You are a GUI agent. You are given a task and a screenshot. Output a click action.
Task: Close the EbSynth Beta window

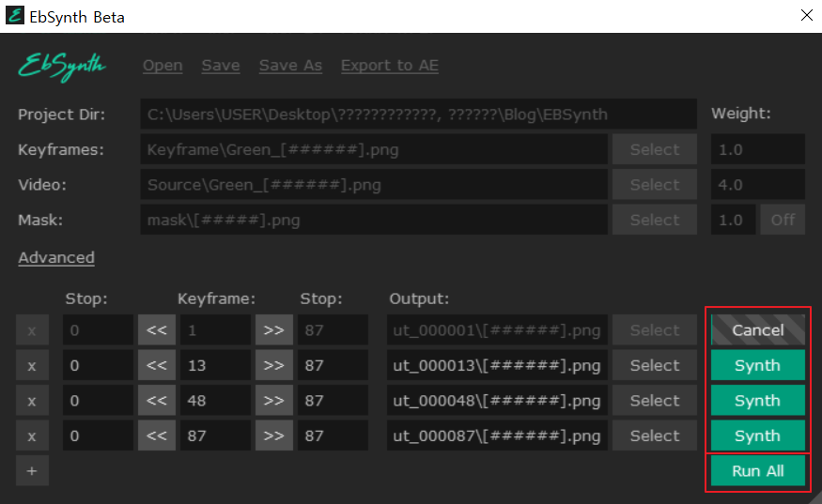click(806, 15)
